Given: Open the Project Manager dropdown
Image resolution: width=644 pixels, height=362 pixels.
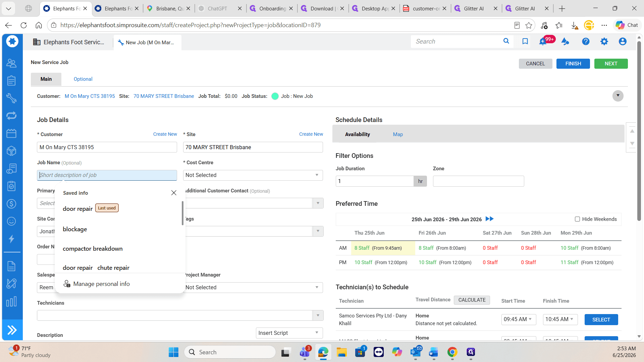Looking at the screenshot, I should coord(253,288).
